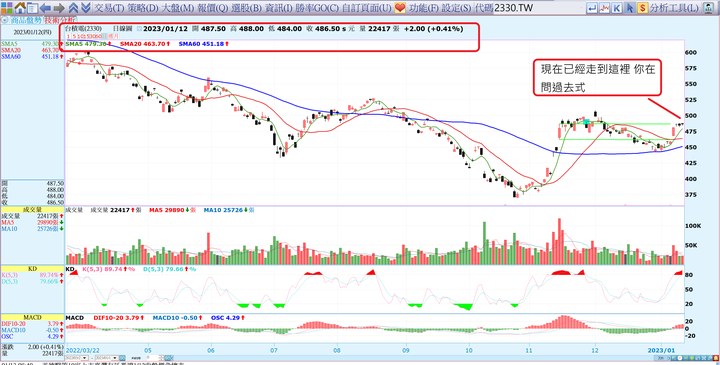Select the MACD panel header in sidebar
The width and height of the screenshot is (720, 365).
coord(33,317)
